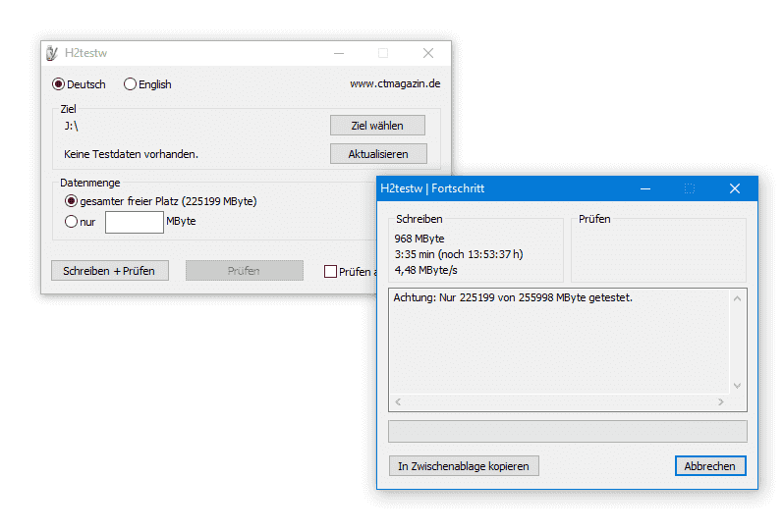Click the '968 MByte' written value
This screenshot has height=532, width=783.
coord(419,239)
